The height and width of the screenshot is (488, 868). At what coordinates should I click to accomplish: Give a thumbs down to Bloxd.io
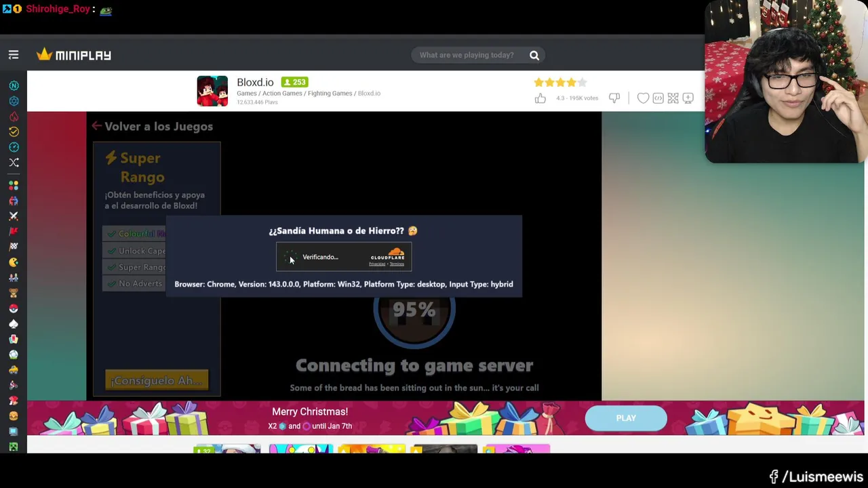pos(614,98)
